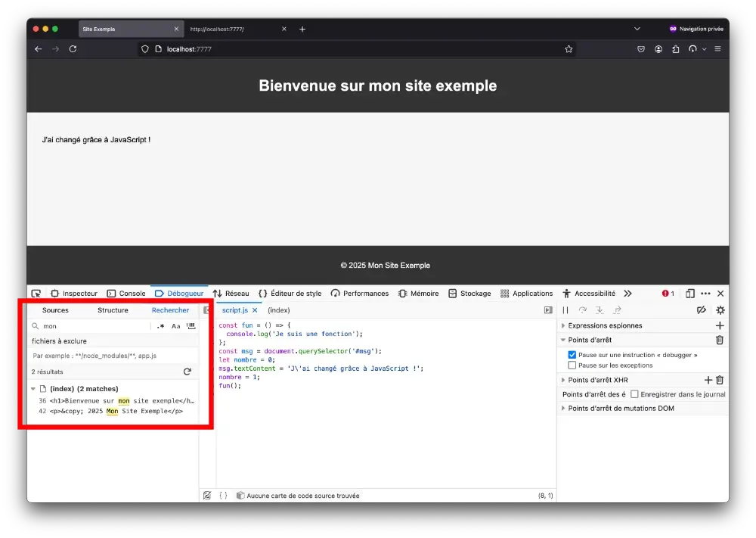
Task: Click the pretty print braces icon
Action: point(223,496)
